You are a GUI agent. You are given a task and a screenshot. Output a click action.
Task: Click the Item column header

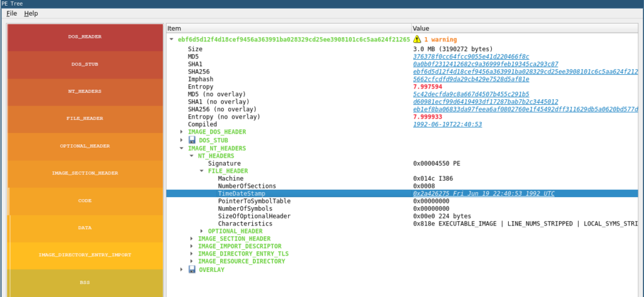[288, 29]
